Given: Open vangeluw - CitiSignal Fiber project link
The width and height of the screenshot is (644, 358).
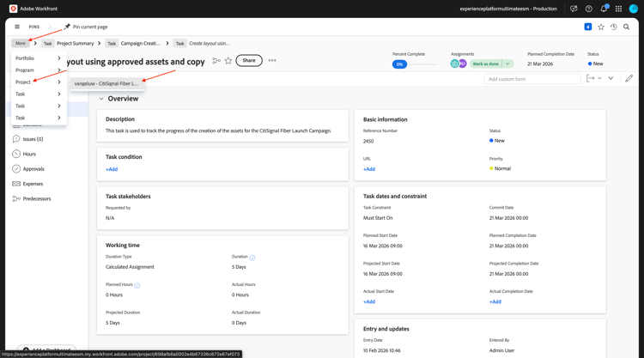Looking at the screenshot, I should pos(106,83).
